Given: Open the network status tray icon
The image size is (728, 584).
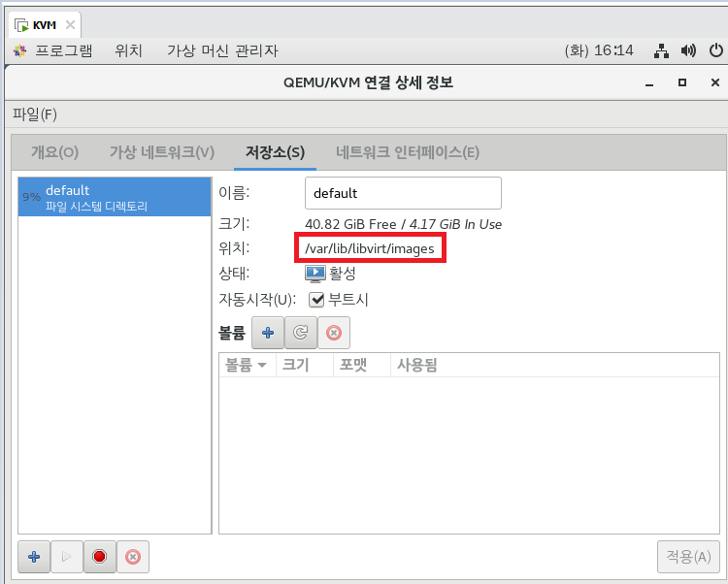Looking at the screenshot, I should pos(661,50).
